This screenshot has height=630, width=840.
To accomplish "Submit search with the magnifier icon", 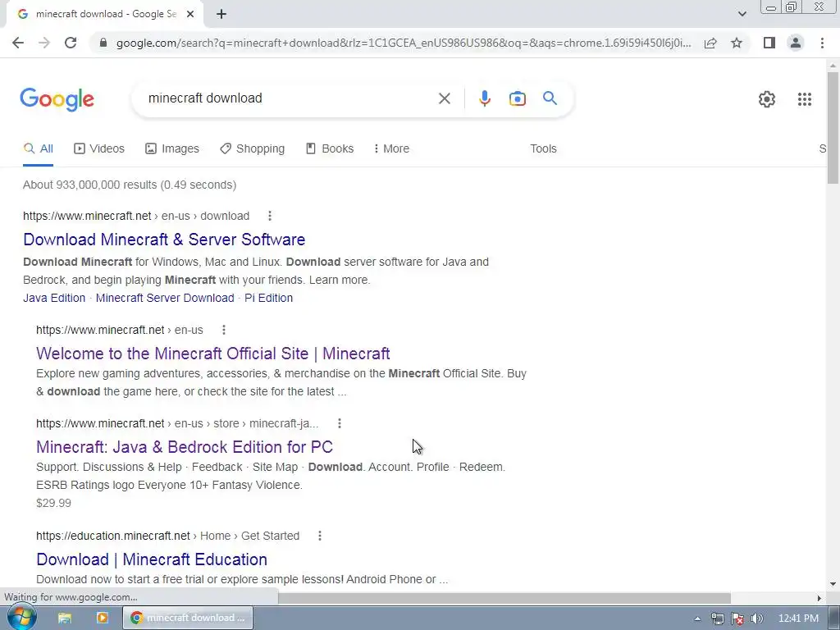I will tap(550, 98).
